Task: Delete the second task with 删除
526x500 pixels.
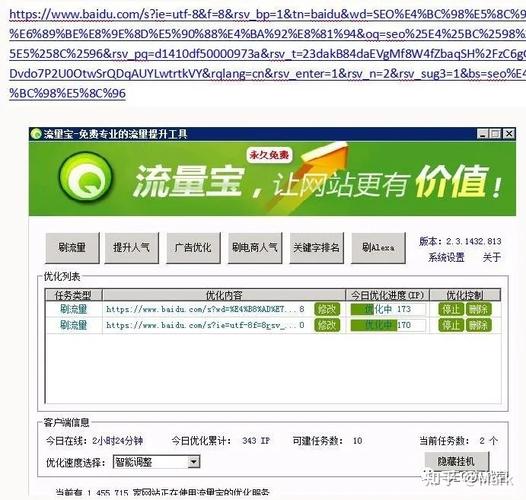Action: (478, 325)
